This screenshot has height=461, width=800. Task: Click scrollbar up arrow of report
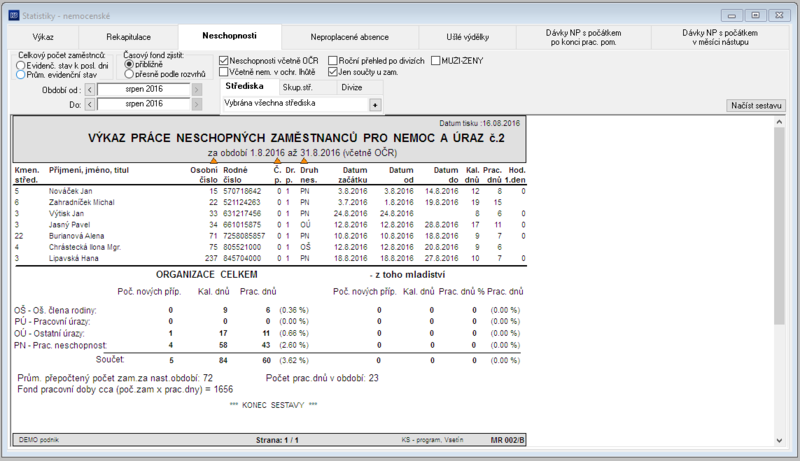click(x=779, y=122)
